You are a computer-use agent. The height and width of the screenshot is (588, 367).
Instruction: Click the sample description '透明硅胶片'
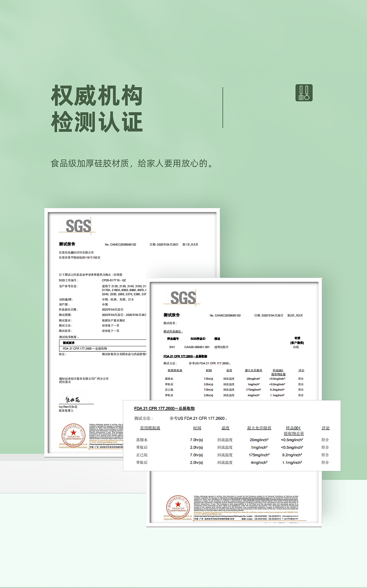click(221, 347)
